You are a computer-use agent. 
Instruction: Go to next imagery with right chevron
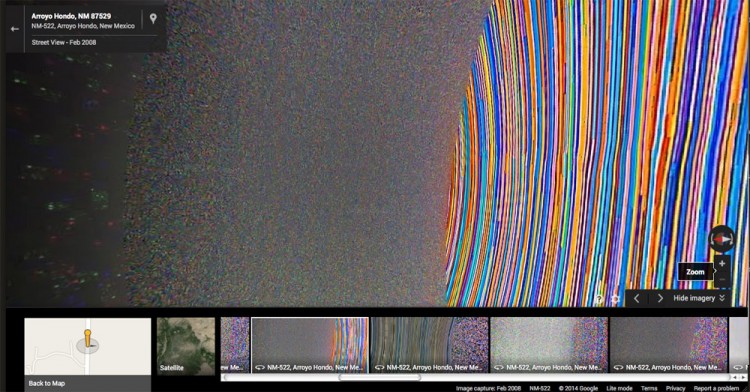(660, 298)
